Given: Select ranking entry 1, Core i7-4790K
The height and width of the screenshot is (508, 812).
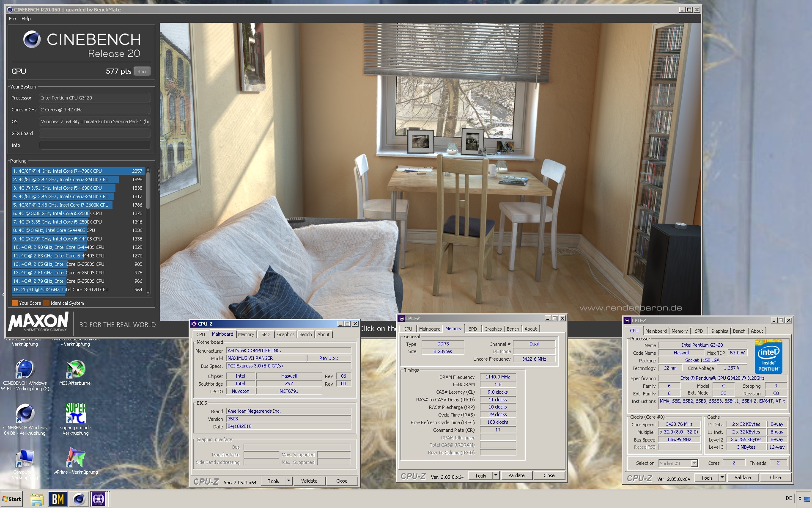Looking at the screenshot, I should [x=78, y=171].
